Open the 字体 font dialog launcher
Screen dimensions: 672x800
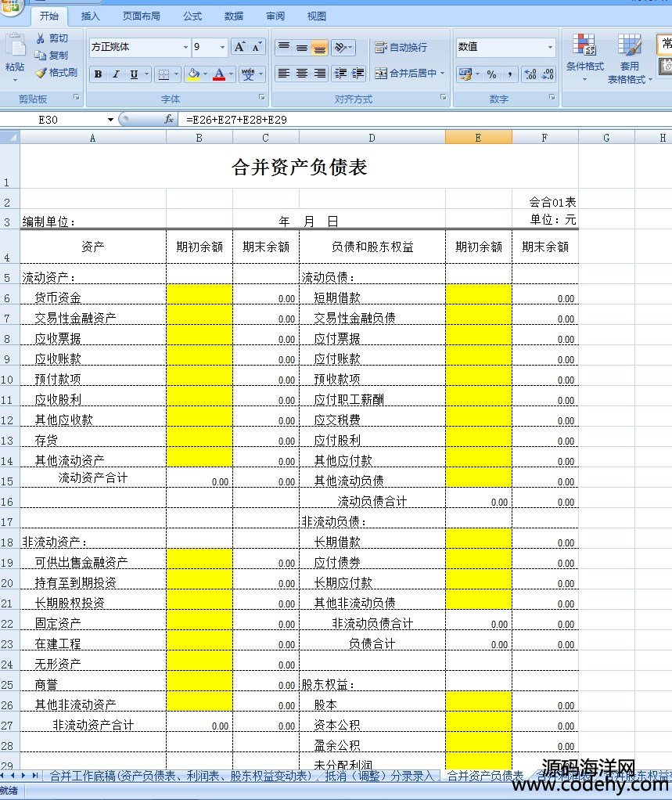(x=262, y=96)
